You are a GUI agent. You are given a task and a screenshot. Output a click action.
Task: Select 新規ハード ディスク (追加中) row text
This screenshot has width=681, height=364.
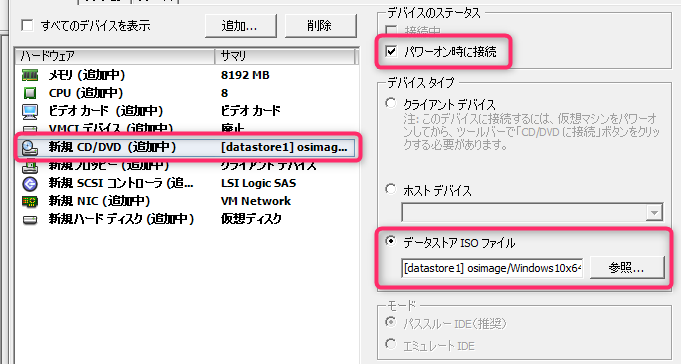(121, 219)
